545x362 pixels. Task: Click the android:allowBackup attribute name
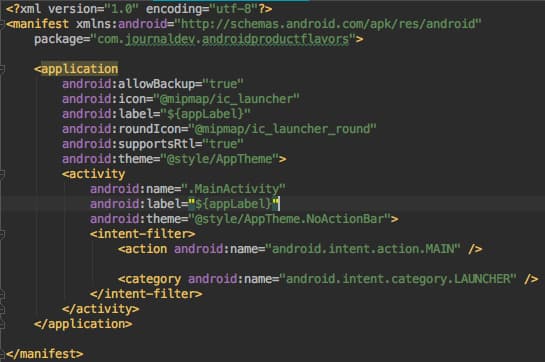129,84
